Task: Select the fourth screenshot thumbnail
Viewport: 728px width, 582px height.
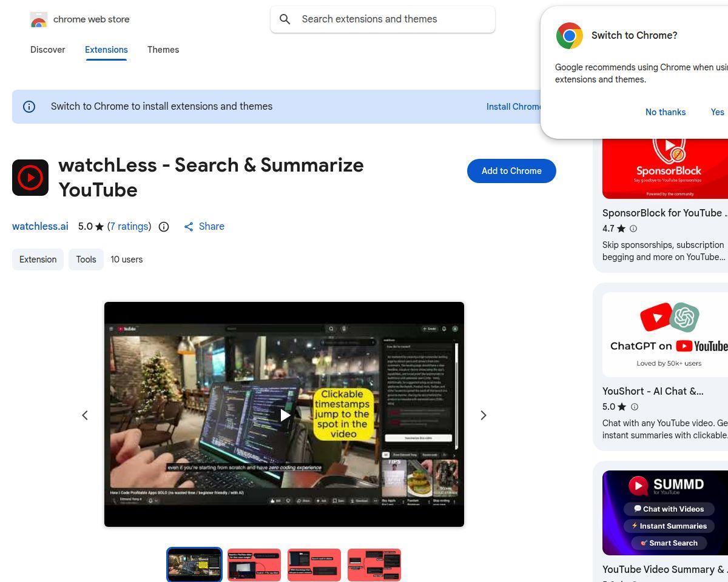Action: pyautogui.click(x=374, y=565)
